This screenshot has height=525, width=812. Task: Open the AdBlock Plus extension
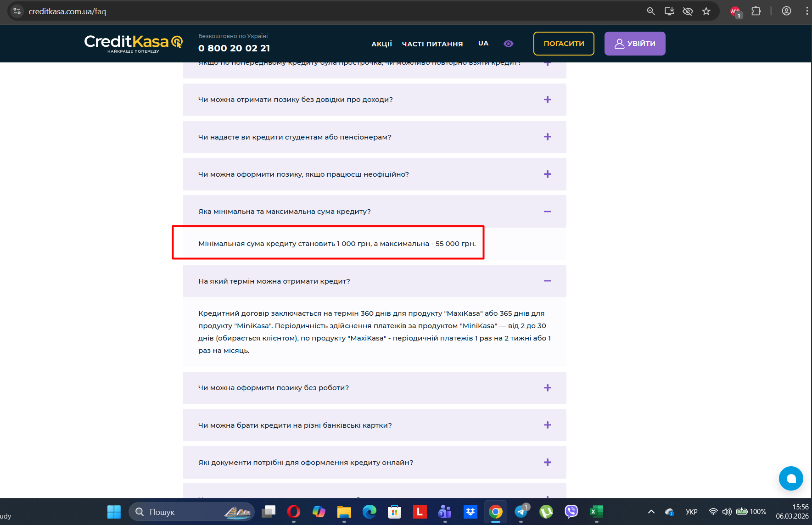click(736, 11)
